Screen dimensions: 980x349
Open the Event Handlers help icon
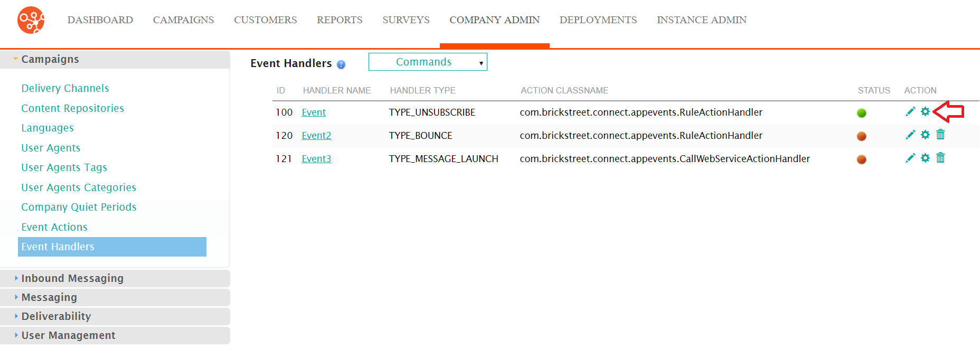click(x=341, y=64)
